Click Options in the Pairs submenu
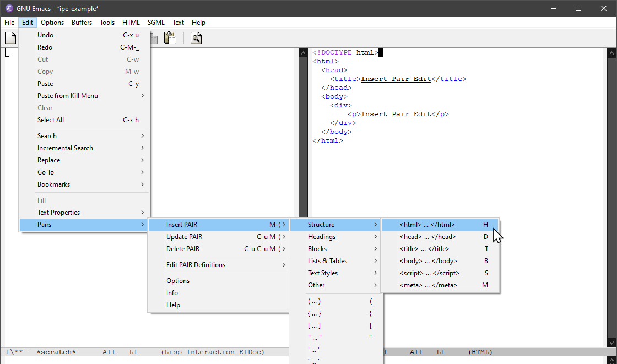 [x=218, y=281]
